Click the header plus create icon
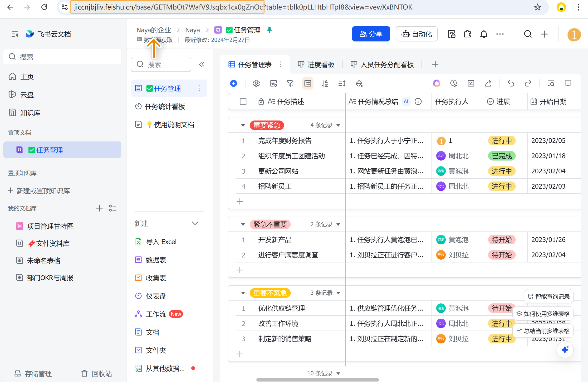 [x=544, y=34]
